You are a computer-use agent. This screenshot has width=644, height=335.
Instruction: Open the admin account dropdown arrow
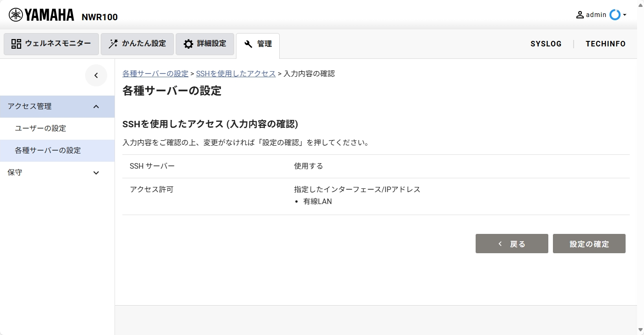click(x=625, y=15)
